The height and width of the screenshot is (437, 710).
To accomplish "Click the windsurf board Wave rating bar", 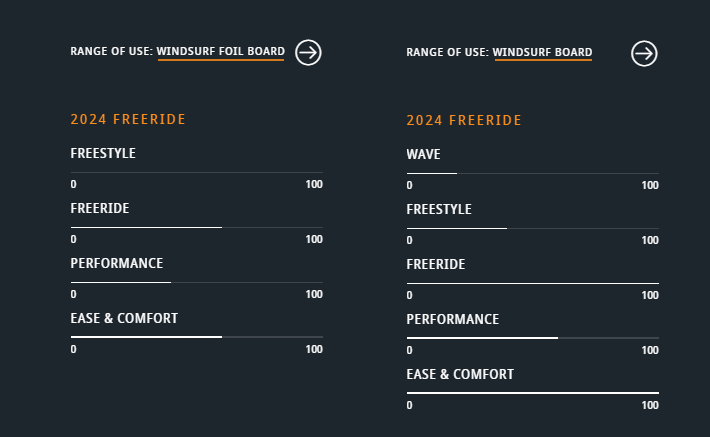I will [532, 173].
